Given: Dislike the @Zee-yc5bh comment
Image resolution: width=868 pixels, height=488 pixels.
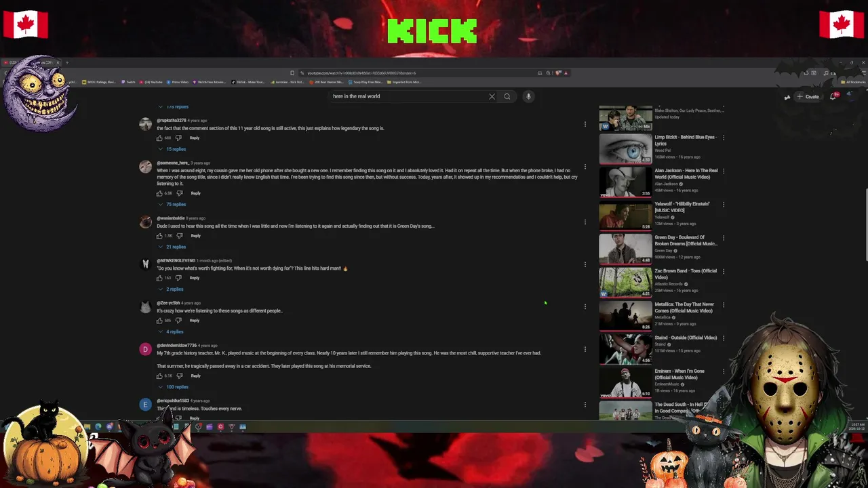Looking at the screenshot, I should pyautogui.click(x=179, y=321).
